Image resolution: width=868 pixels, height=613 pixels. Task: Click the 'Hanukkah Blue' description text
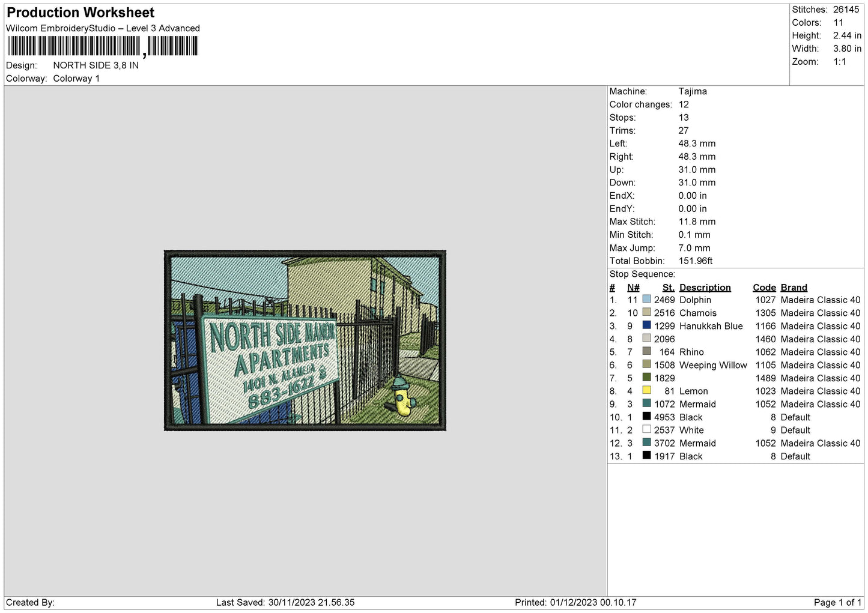click(x=711, y=326)
